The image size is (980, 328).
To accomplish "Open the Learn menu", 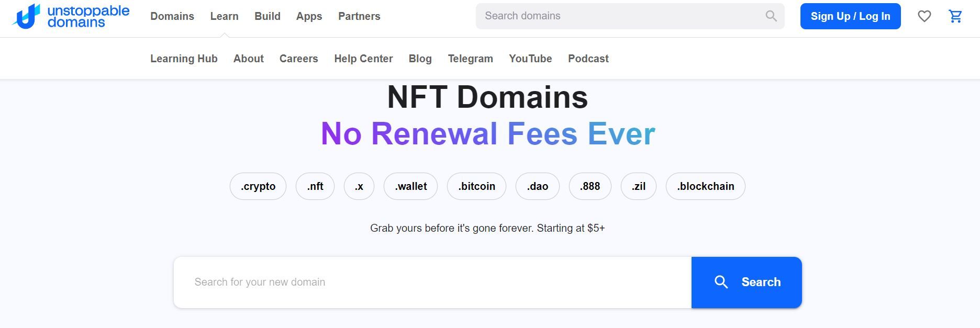I will [224, 16].
